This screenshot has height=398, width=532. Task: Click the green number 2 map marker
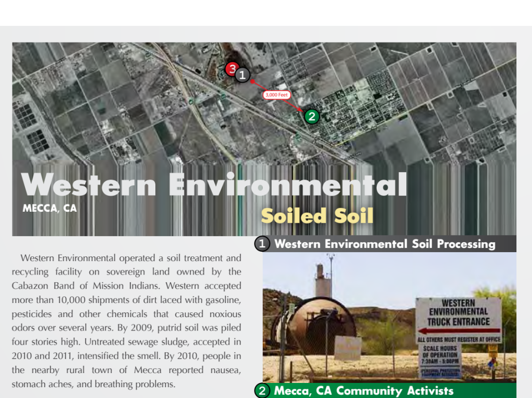[x=312, y=117]
